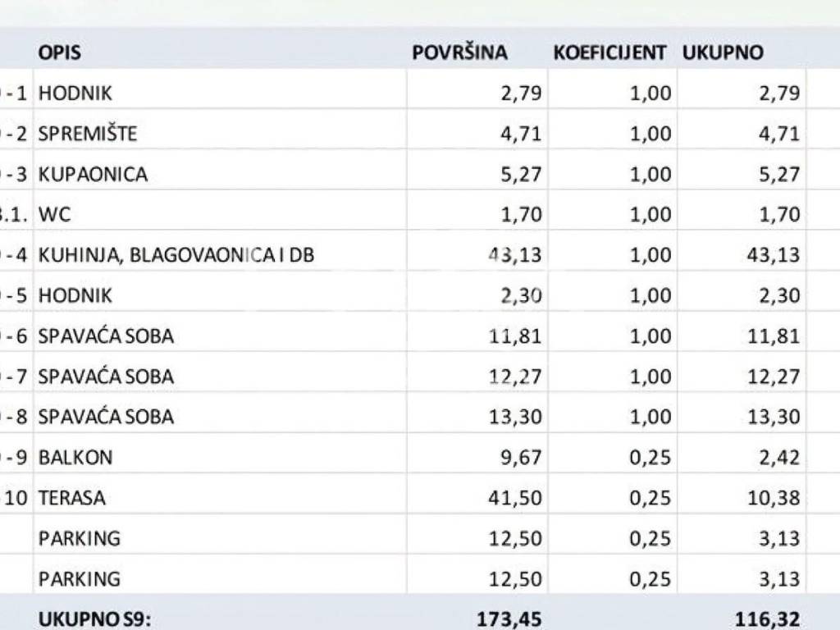Select the 10,38 total for TERASA
This screenshot has width=840, height=630.
click(774, 498)
